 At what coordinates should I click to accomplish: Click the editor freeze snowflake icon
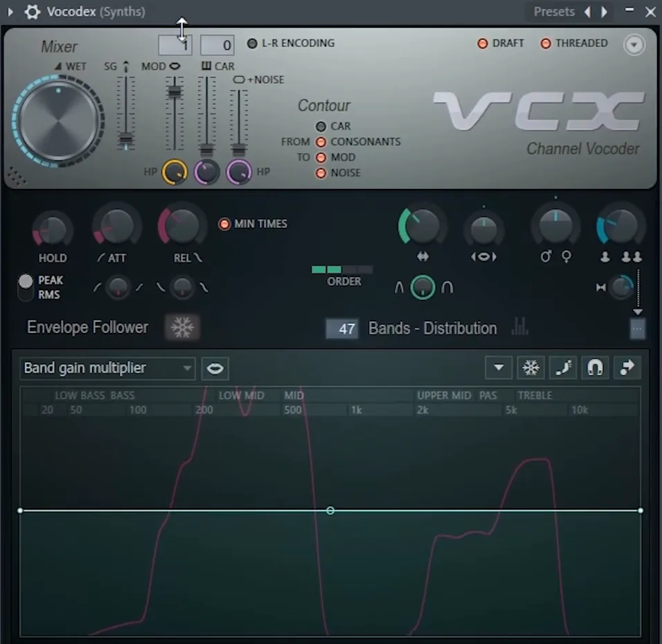pos(530,368)
